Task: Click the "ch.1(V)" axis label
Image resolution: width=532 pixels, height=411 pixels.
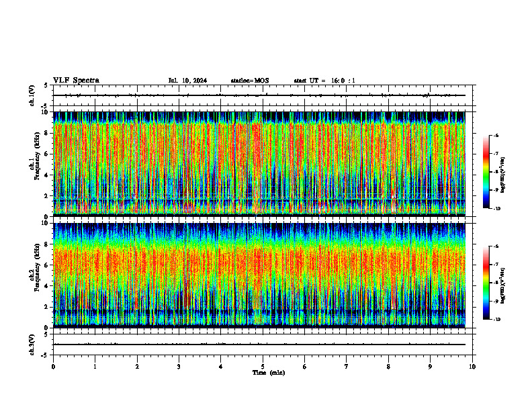Action: tap(32, 95)
